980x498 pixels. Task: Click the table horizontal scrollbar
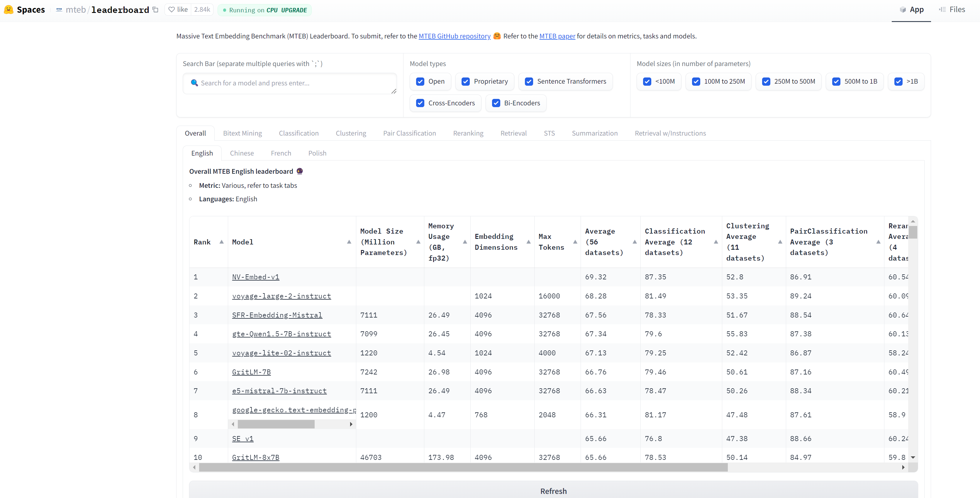click(x=463, y=467)
